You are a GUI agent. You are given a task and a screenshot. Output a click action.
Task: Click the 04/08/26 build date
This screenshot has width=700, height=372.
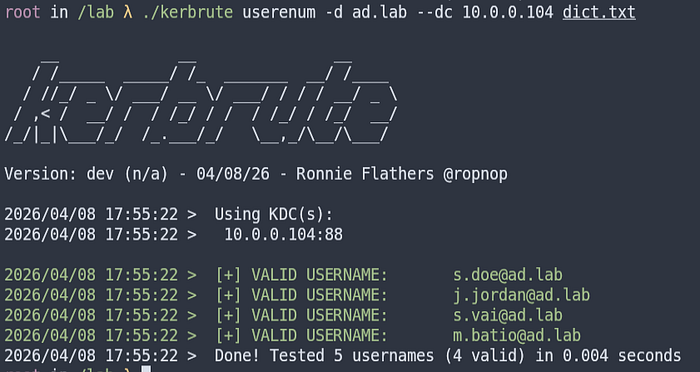233,174
